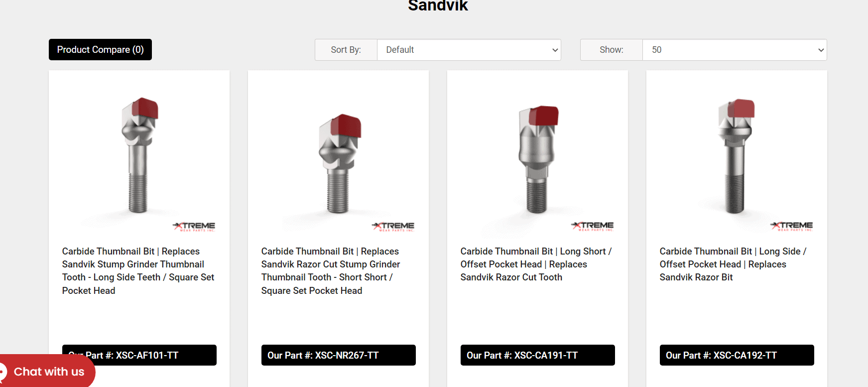Image resolution: width=868 pixels, height=387 pixels.
Task: Open the XSC-CA192-TT Long Side bit image
Action: (x=737, y=156)
